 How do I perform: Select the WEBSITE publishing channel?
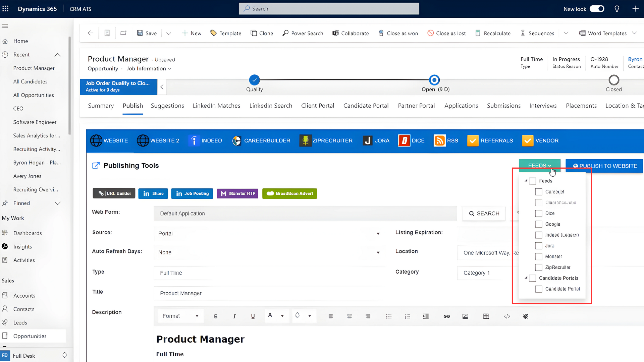[109, 140]
